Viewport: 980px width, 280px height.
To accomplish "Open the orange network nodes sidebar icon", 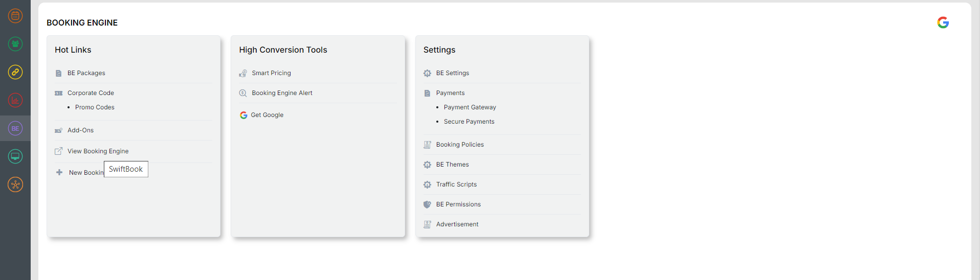I will click(15, 184).
